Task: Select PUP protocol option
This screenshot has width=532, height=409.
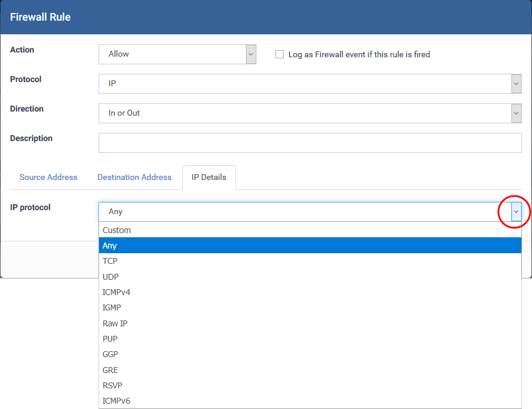Action: [x=310, y=339]
